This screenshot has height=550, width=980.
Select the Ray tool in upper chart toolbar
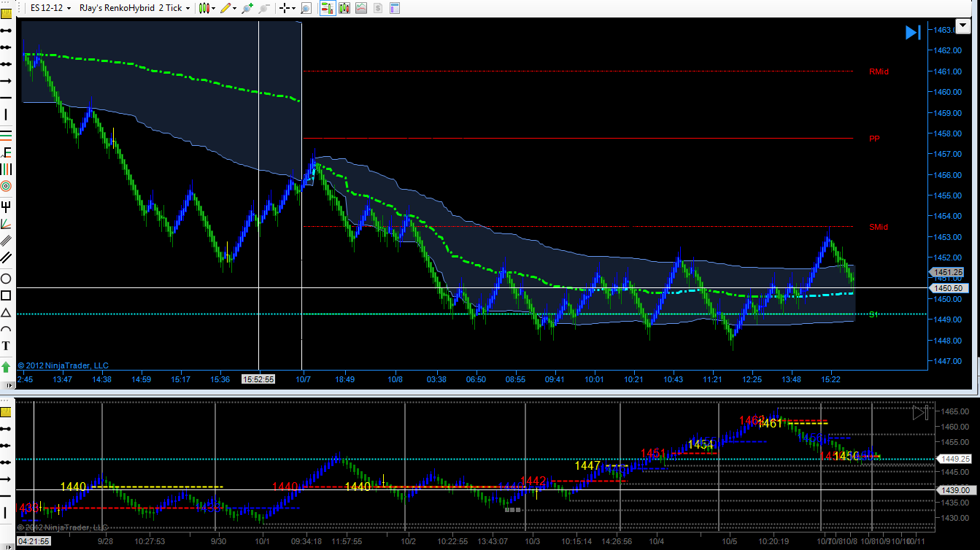[x=6, y=47]
